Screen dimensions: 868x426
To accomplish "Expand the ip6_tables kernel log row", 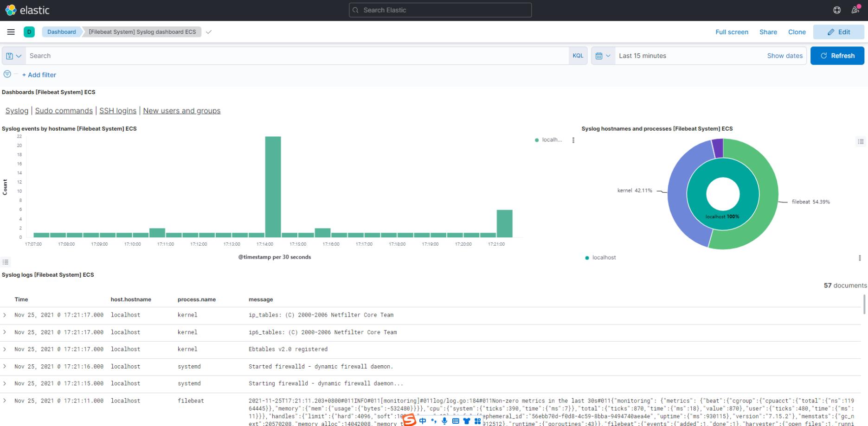I will pyautogui.click(x=5, y=332).
